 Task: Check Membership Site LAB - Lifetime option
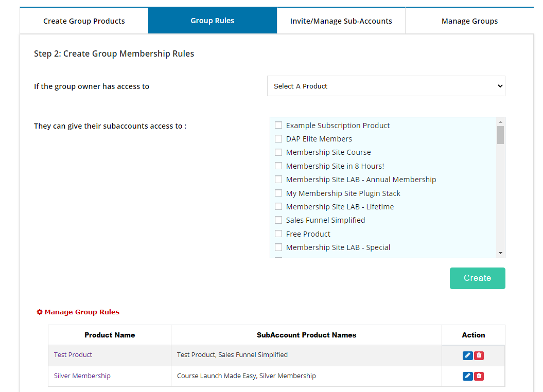click(x=278, y=207)
